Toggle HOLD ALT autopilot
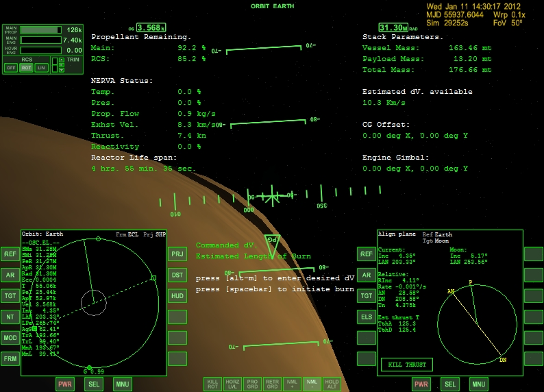This screenshot has height=392, width=544. (332, 384)
